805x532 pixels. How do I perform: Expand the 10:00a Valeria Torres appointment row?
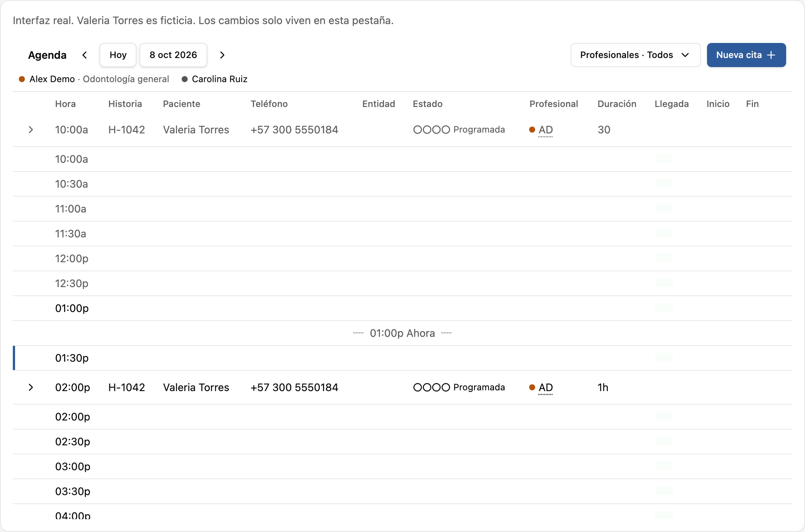tap(31, 130)
